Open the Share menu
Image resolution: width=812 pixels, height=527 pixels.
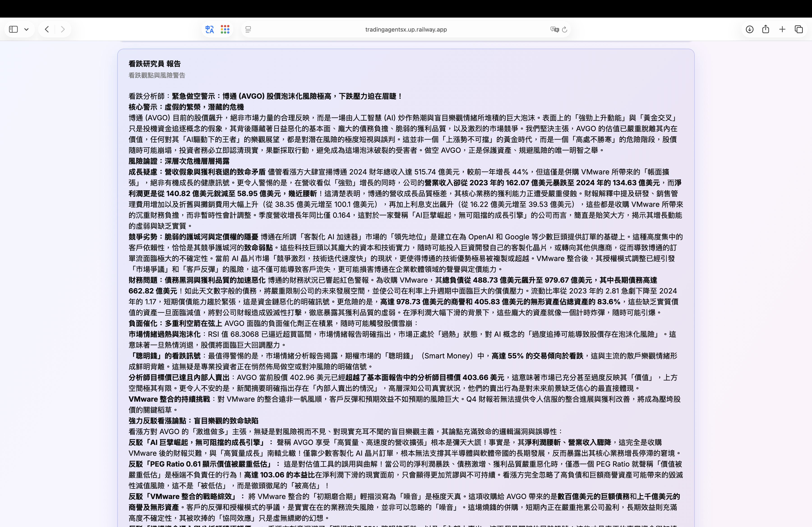coord(766,29)
